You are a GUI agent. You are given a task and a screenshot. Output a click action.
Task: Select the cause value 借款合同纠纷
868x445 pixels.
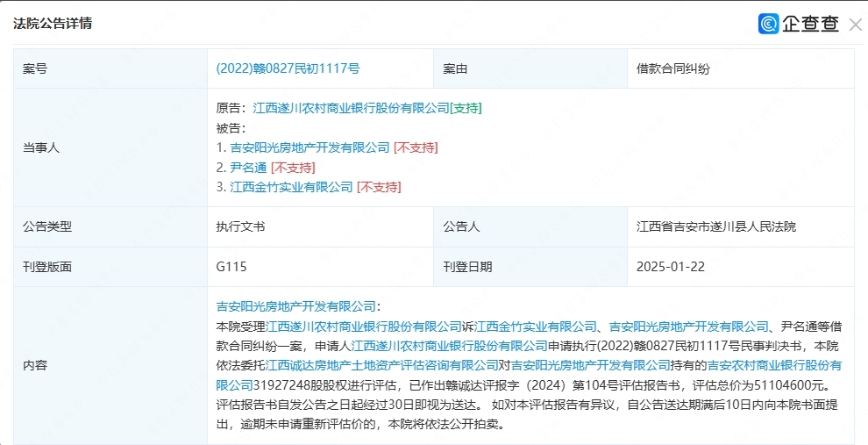pyautogui.click(x=673, y=68)
